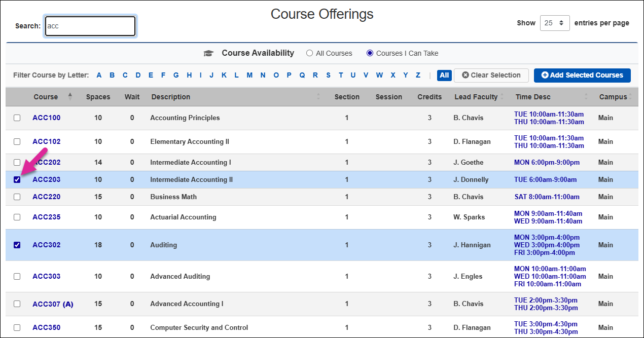
Task: Sort by the Description column arrows
Action: click(x=318, y=96)
